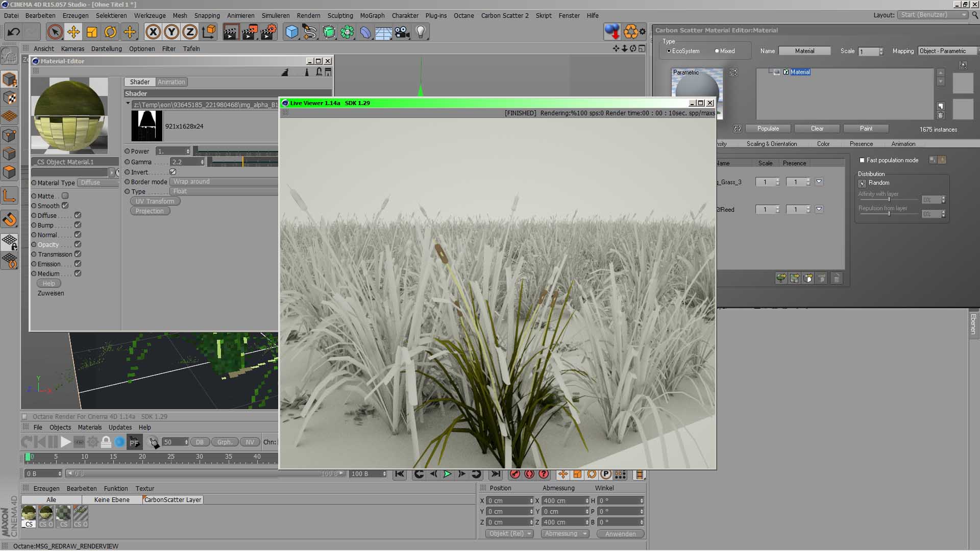Select the Mixed type radio button
The width and height of the screenshot is (980, 551).
[x=717, y=51]
